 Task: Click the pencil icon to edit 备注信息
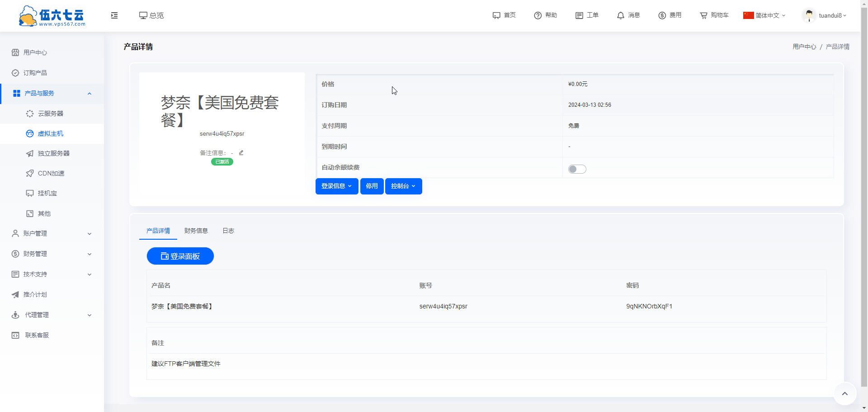point(241,153)
